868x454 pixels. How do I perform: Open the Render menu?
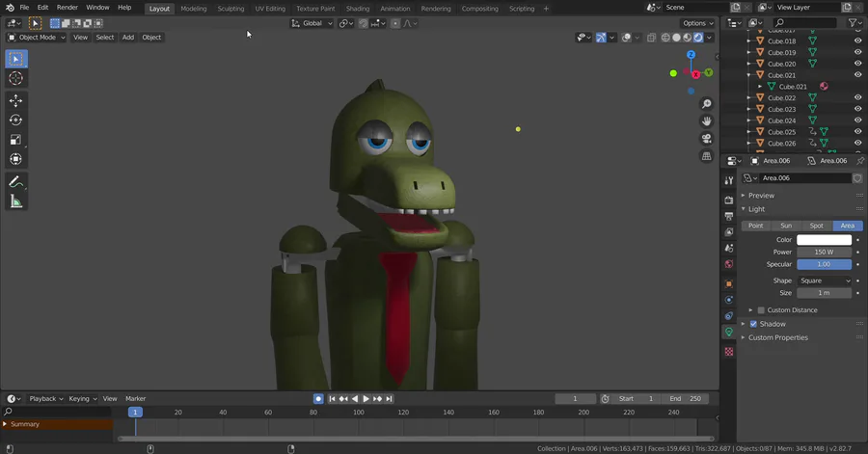(67, 8)
